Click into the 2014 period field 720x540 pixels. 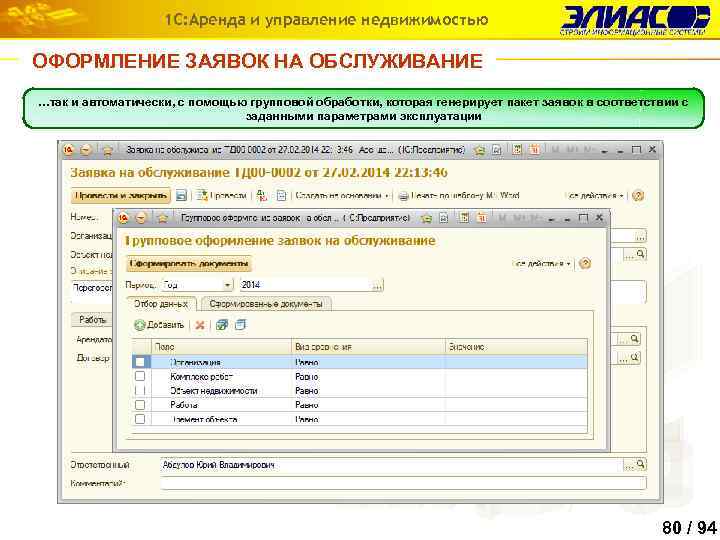pos(305,285)
